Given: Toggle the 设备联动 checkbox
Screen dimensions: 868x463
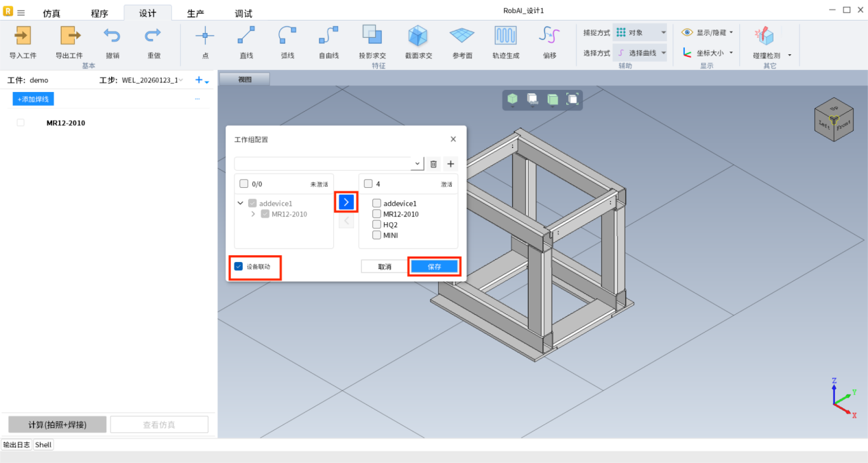Looking at the screenshot, I should (x=239, y=267).
